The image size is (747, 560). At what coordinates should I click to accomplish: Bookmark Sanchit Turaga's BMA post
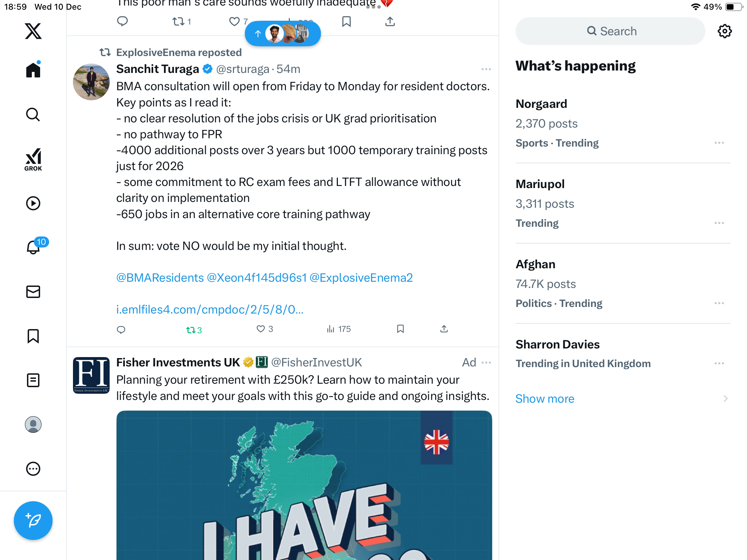pos(400,329)
